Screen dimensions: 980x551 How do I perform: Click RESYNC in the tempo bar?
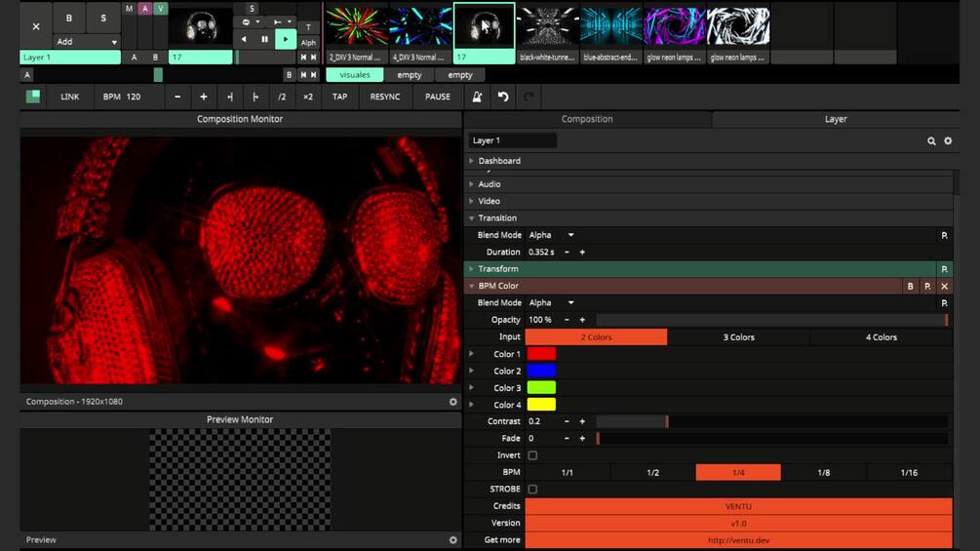[385, 97]
